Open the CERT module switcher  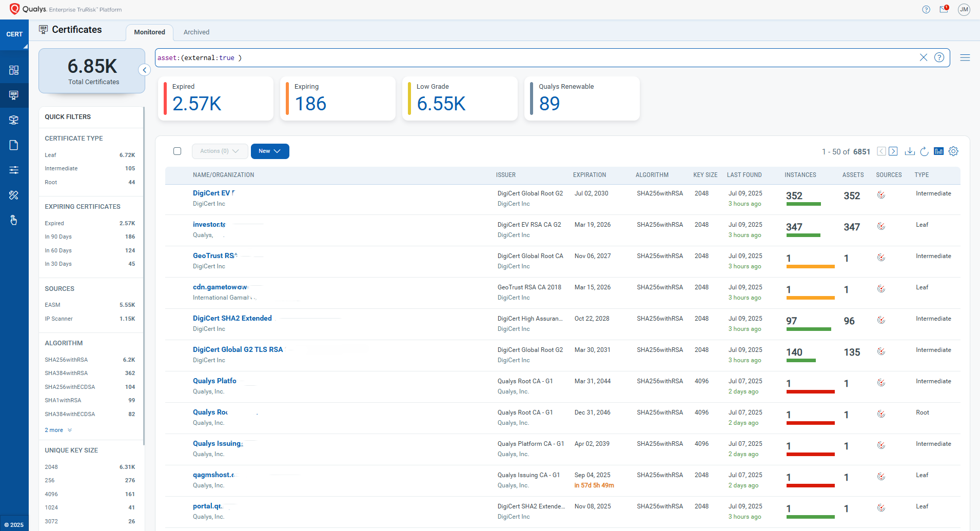(x=14, y=34)
